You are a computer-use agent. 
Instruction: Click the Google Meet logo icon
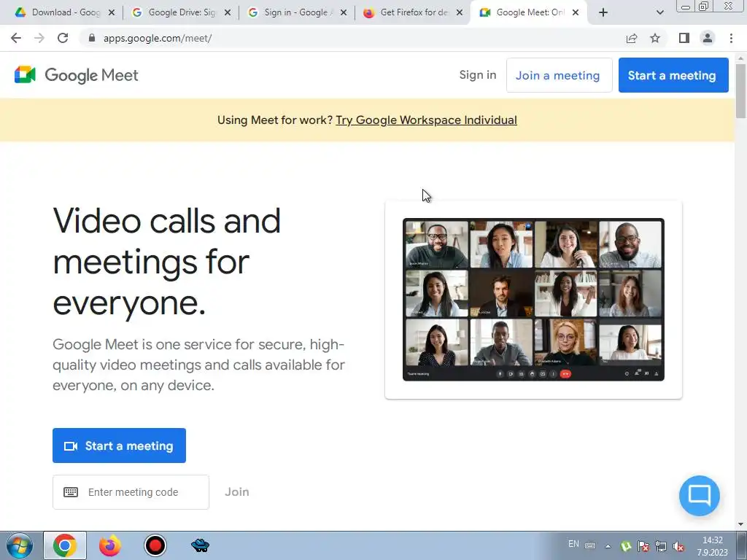(25, 75)
